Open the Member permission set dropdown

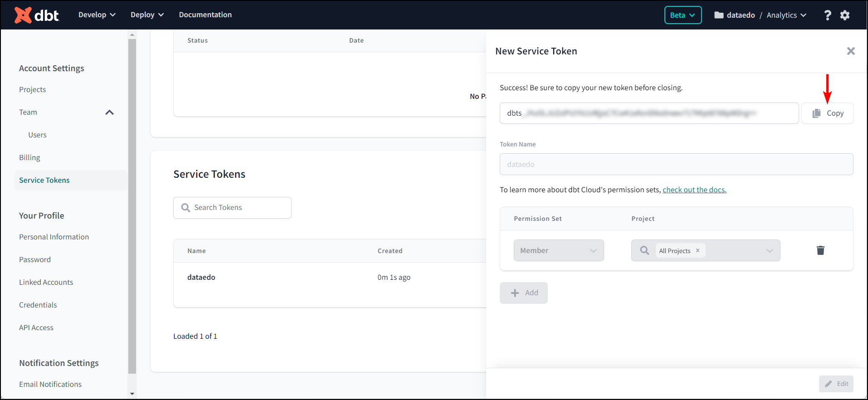tap(558, 250)
